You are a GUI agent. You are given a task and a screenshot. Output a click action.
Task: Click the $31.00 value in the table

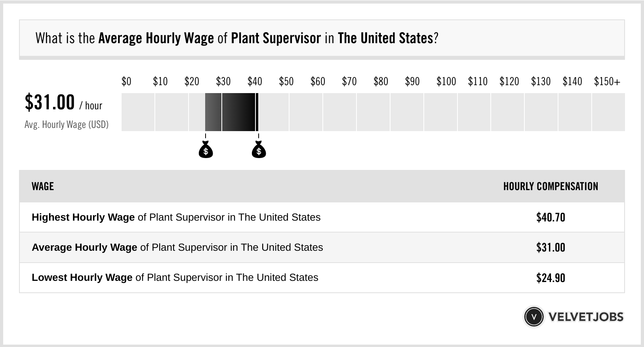click(x=551, y=248)
